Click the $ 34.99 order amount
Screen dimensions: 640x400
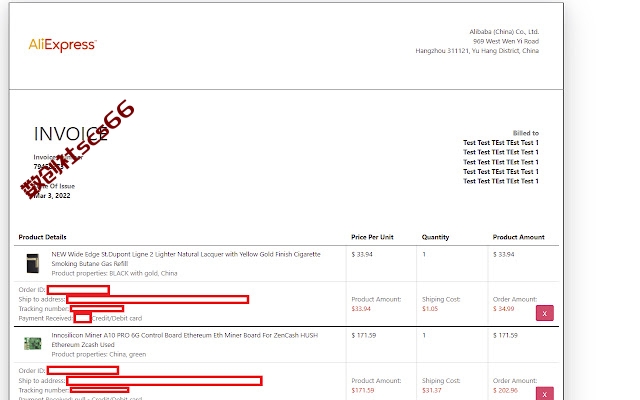pos(503,309)
